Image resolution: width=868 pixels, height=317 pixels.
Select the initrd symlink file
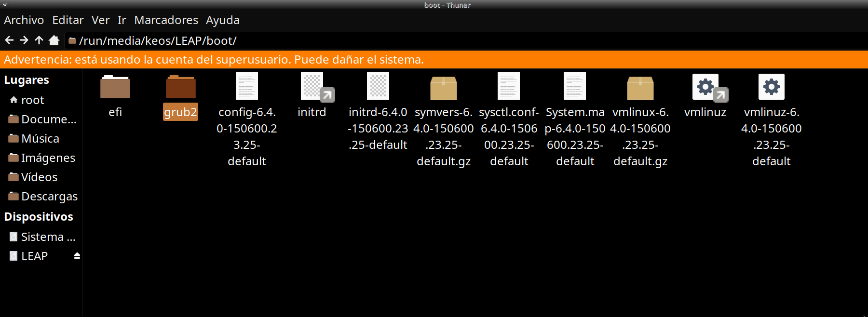312,87
